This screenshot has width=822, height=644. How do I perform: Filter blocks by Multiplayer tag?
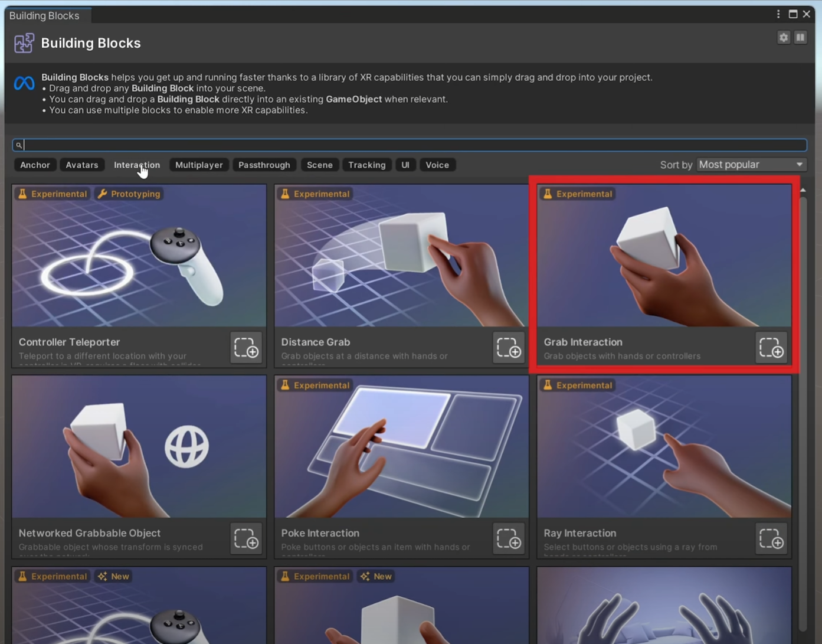click(199, 165)
